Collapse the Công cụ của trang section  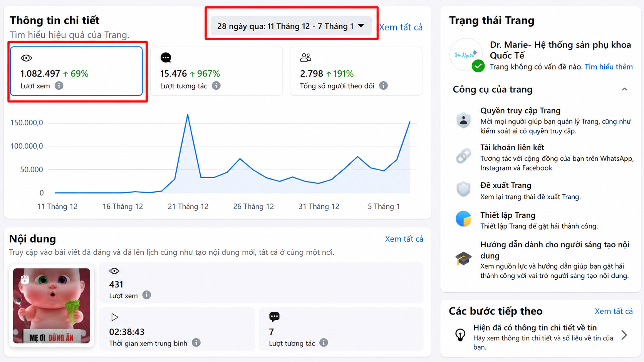(x=624, y=89)
